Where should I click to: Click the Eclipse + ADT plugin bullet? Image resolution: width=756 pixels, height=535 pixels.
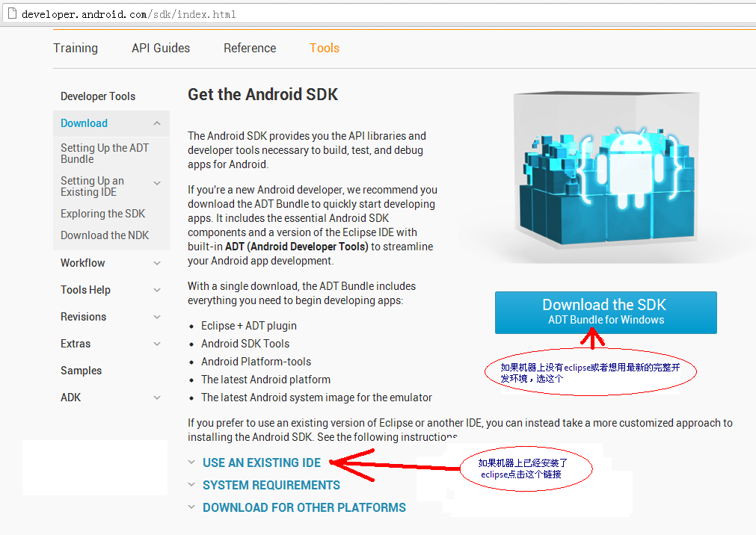[x=249, y=326]
